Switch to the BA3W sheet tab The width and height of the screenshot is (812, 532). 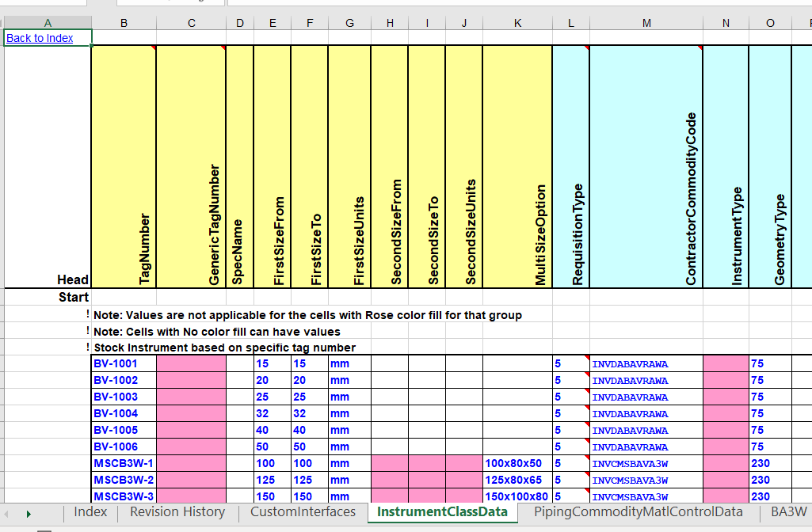tap(789, 512)
